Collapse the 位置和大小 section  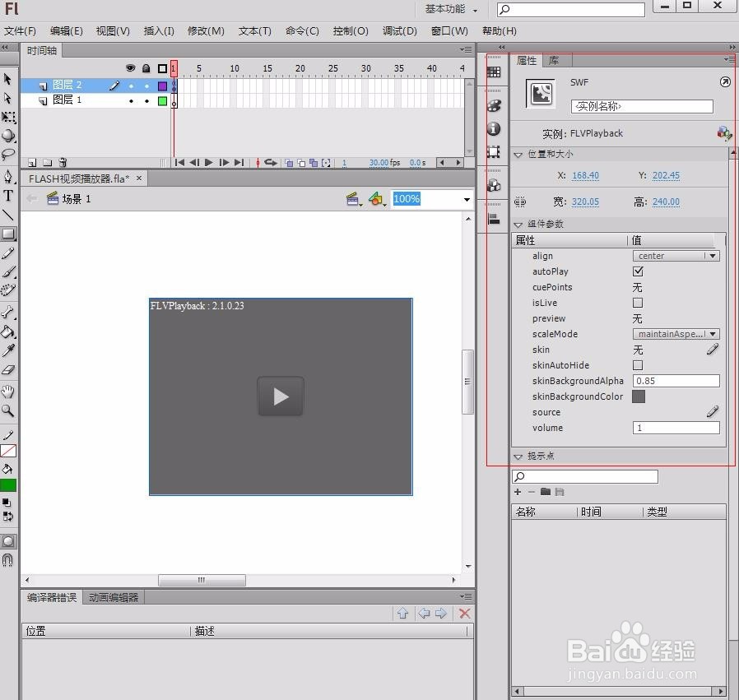(x=518, y=155)
